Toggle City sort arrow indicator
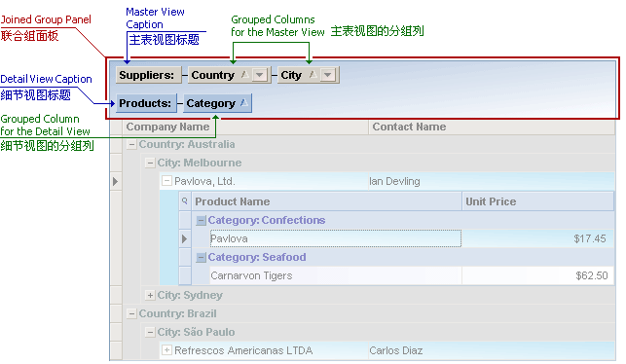This screenshot has height=364, width=626. coord(313,74)
